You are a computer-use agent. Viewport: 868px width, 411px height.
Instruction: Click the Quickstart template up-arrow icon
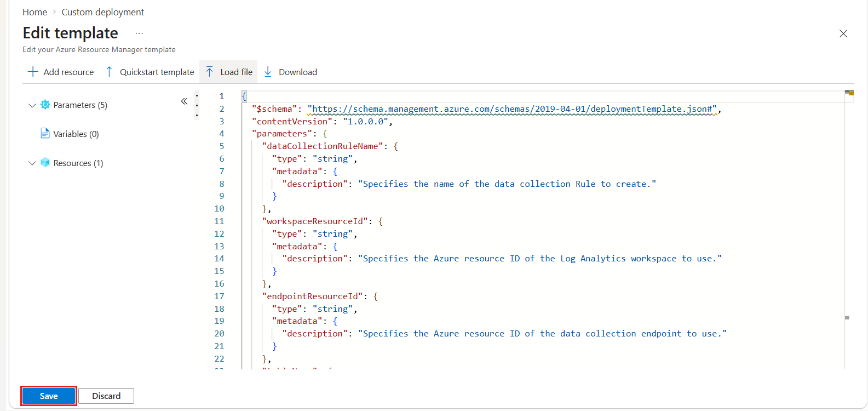[109, 72]
